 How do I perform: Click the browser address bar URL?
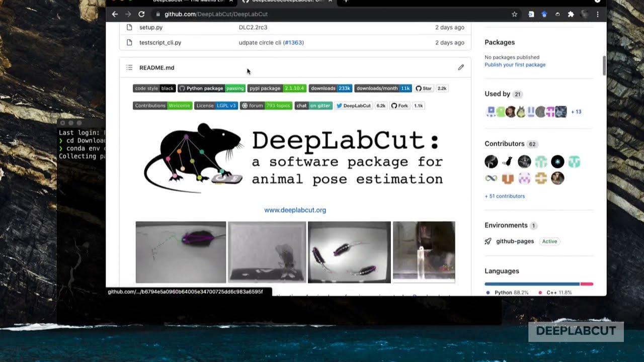pos(216,14)
